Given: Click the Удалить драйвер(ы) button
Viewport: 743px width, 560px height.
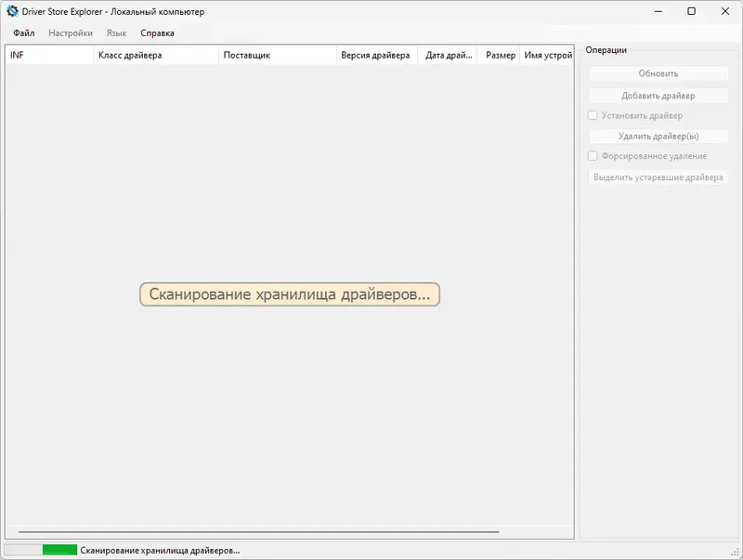Looking at the screenshot, I should click(x=659, y=136).
